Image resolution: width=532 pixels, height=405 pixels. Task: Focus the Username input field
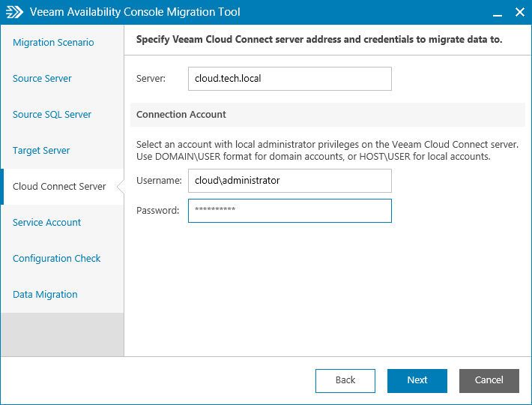tap(289, 181)
